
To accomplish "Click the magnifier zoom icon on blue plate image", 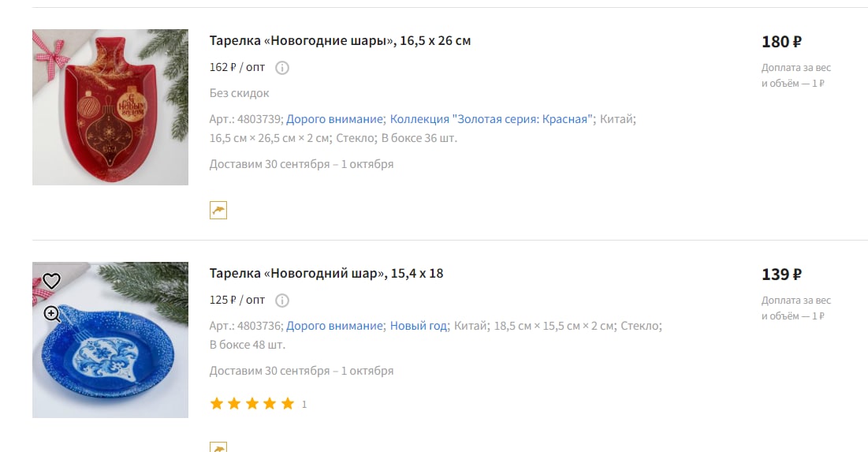I will tap(52, 314).
